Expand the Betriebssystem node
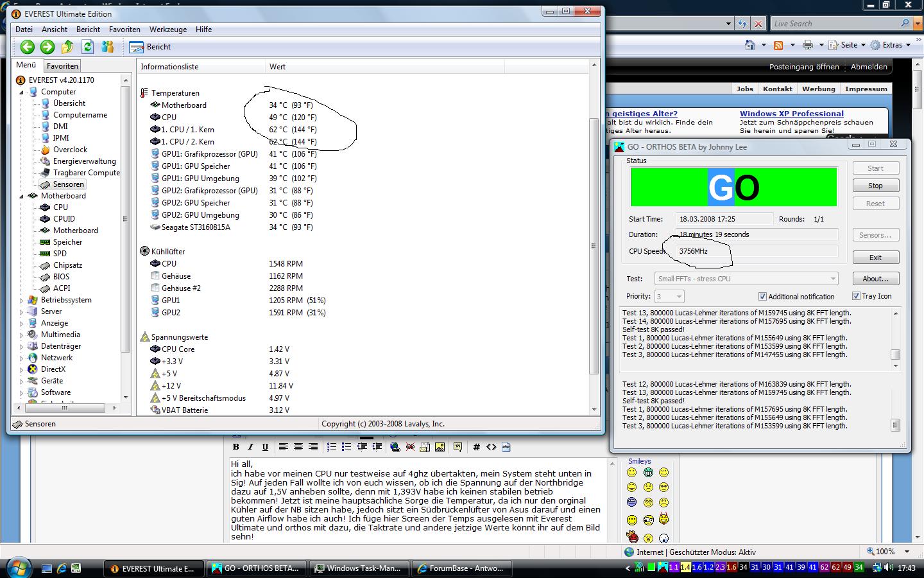924x578 pixels. click(x=21, y=300)
